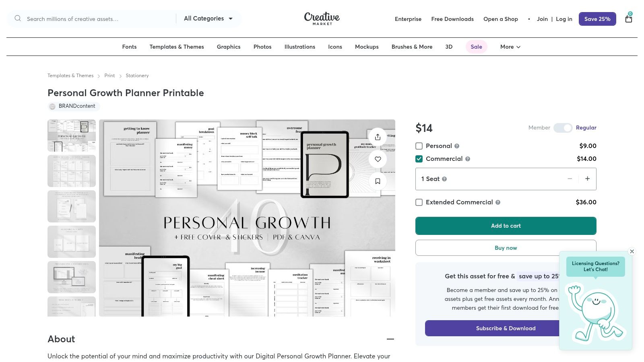Viewport: 644px width, 362px height.
Task: Open the share options for this product
Action: point(378,137)
